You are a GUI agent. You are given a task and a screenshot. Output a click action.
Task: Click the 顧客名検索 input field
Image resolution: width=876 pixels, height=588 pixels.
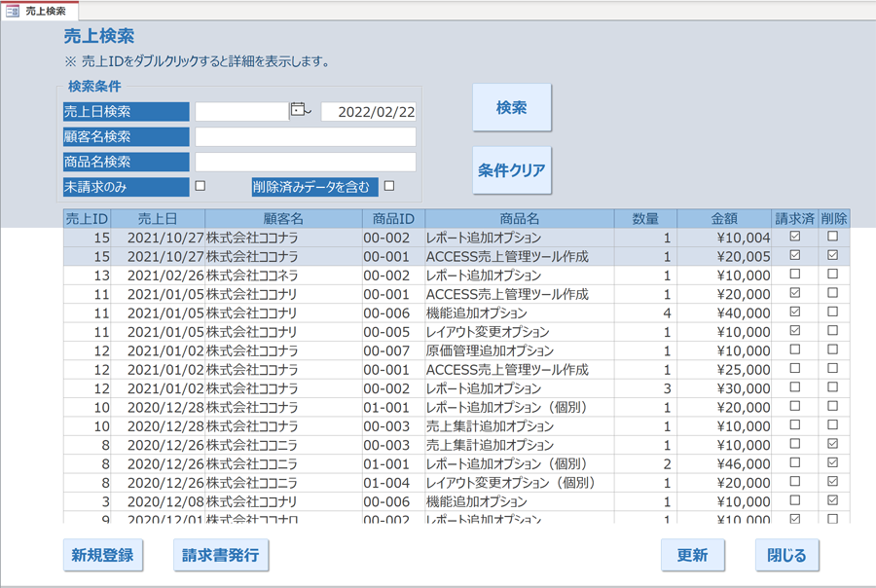(306, 136)
